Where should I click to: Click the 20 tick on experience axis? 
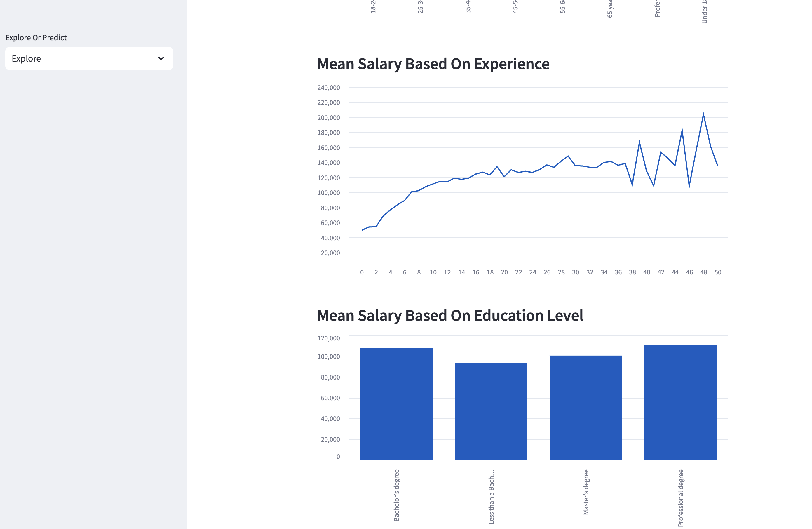504,272
